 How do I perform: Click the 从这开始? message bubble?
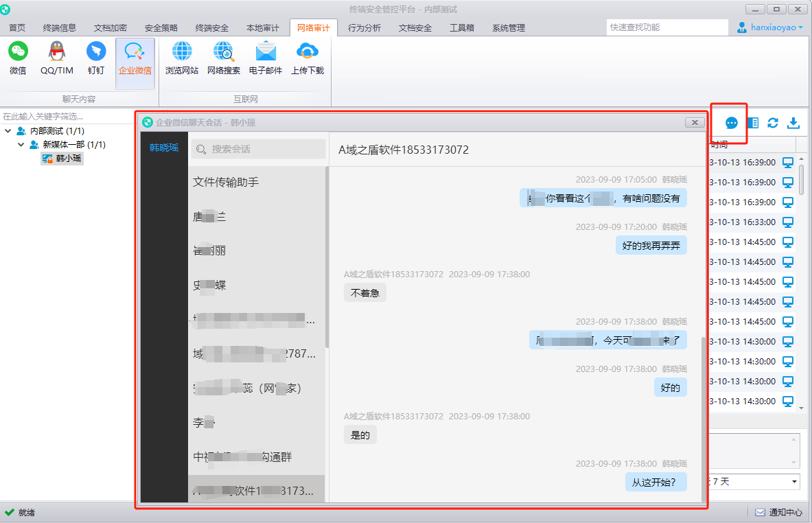click(x=656, y=482)
